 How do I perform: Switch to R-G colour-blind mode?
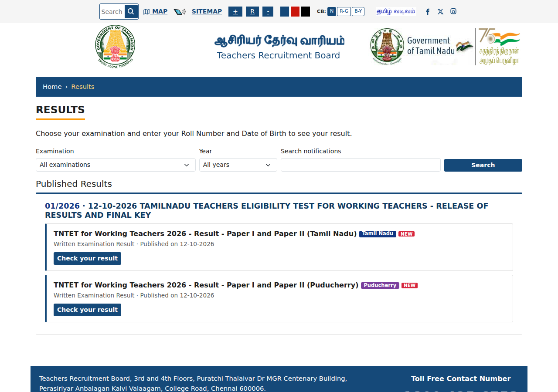(x=344, y=11)
